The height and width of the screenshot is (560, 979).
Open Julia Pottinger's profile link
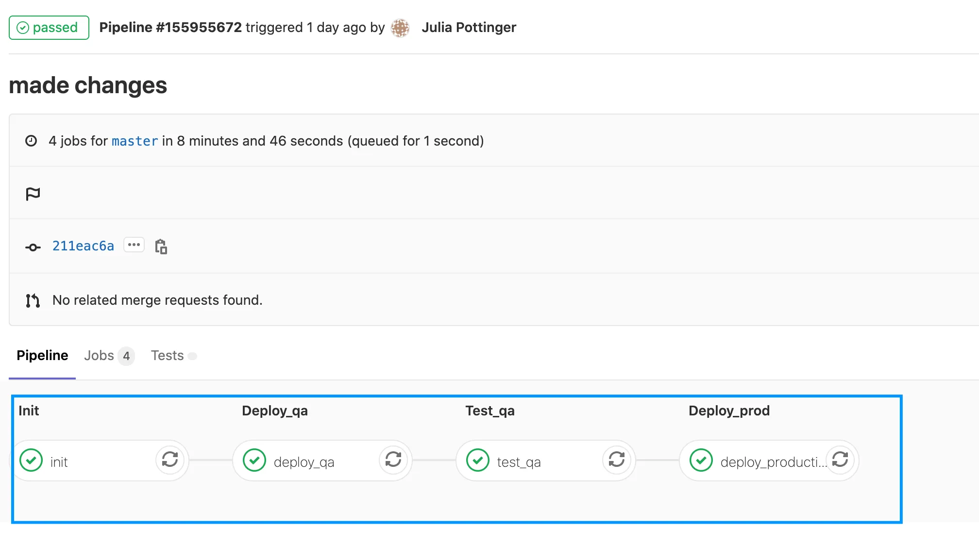(469, 28)
